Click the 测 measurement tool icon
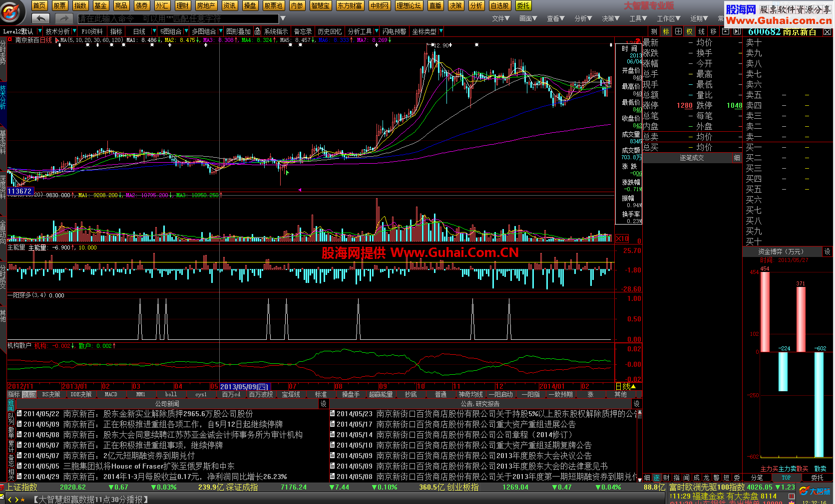 654,31
